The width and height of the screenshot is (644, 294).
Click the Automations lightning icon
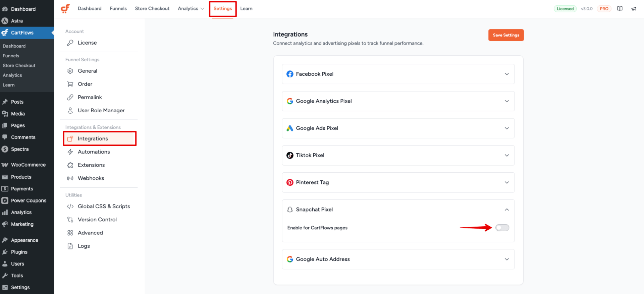click(x=70, y=152)
